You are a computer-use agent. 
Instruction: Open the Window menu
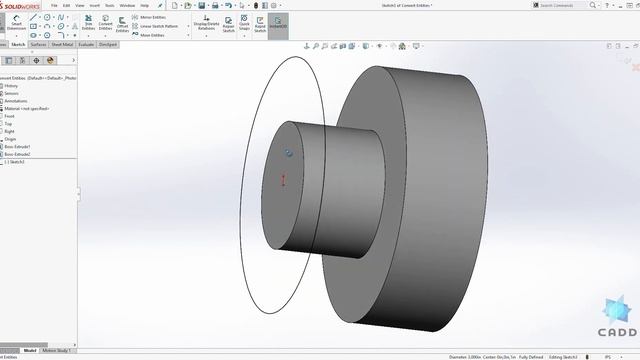tap(127, 6)
